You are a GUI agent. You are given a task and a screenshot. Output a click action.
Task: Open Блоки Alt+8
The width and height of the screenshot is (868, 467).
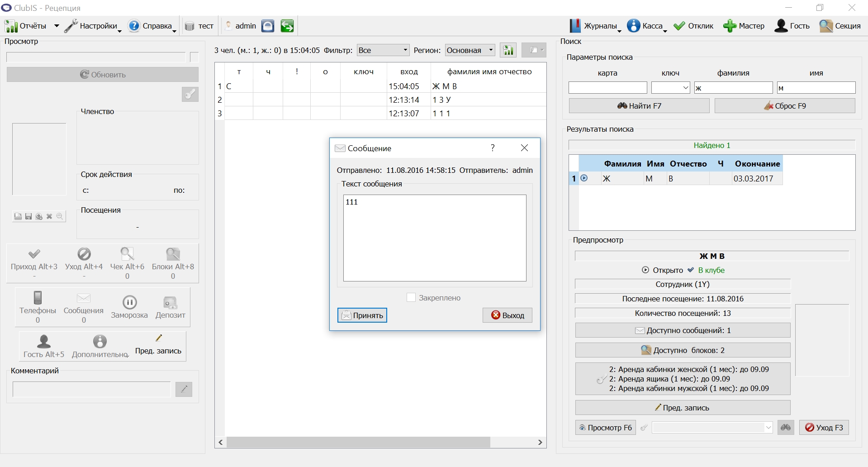[x=173, y=263]
